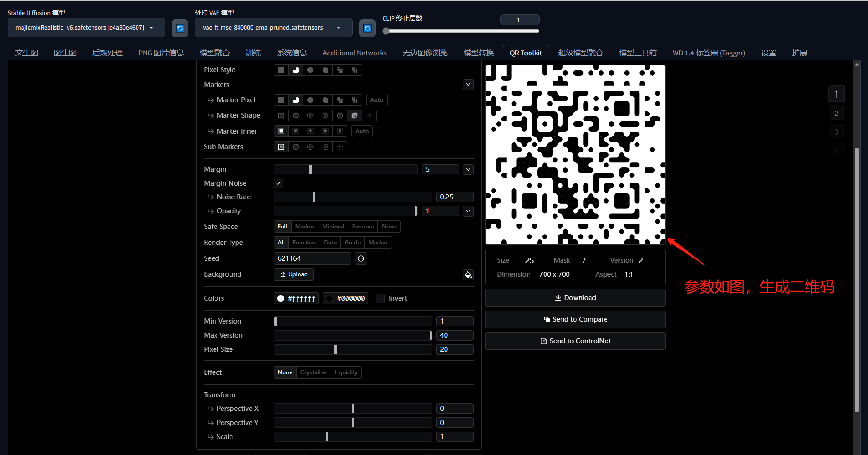The width and height of the screenshot is (868, 455).
Task: Set Marker Pixel to square
Action: (x=281, y=100)
